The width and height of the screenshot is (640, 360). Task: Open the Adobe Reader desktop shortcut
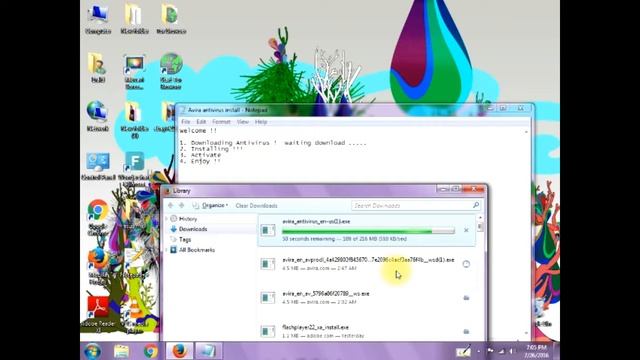coord(98,314)
